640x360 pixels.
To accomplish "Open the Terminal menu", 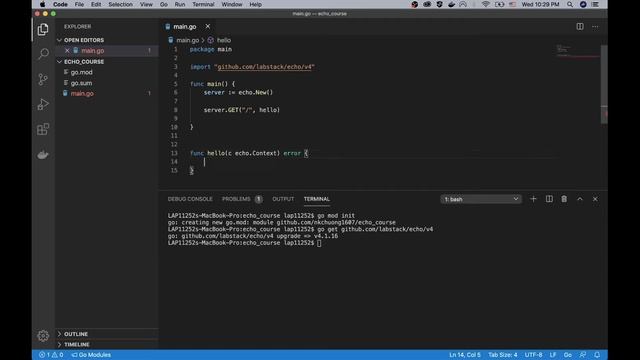I will 203,4.
